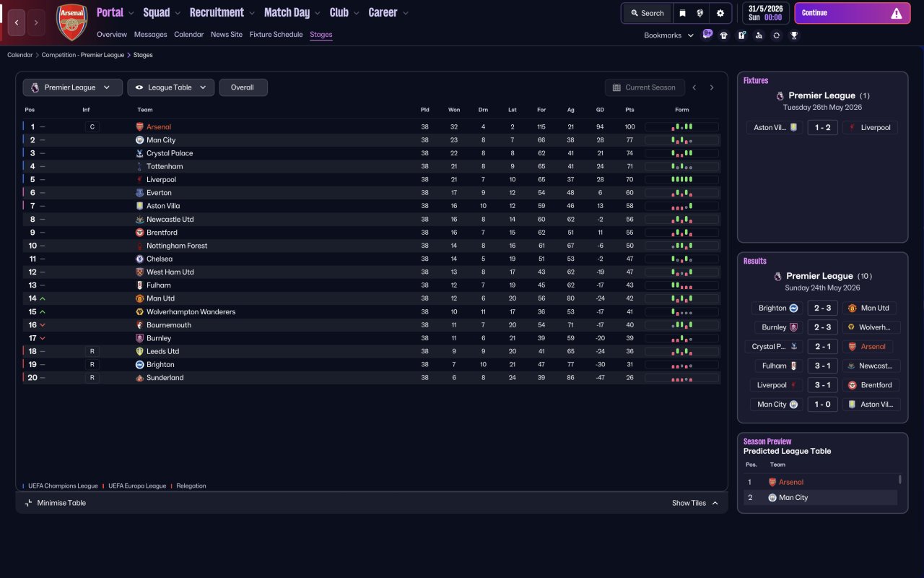Go back using the left arrow button

click(17, 23)
